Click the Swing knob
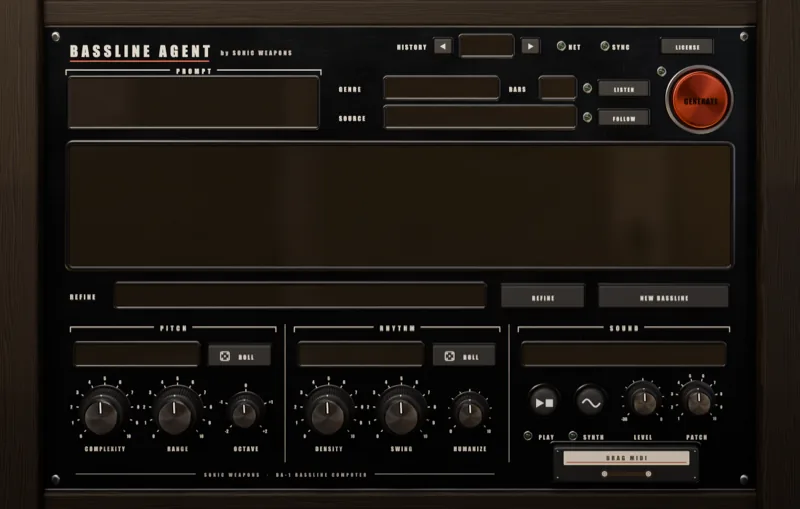The image size is (800, 509). (x=401, y=413)
